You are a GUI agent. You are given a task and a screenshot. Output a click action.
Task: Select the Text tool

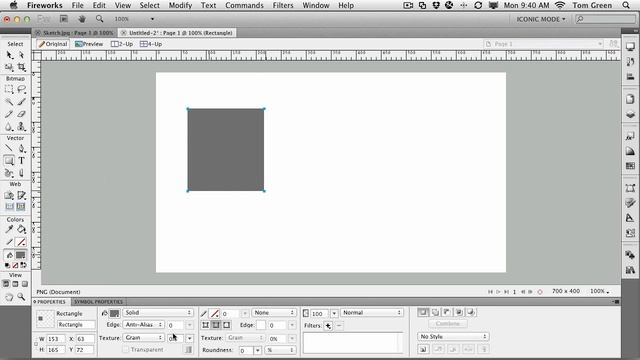(21, 161)
